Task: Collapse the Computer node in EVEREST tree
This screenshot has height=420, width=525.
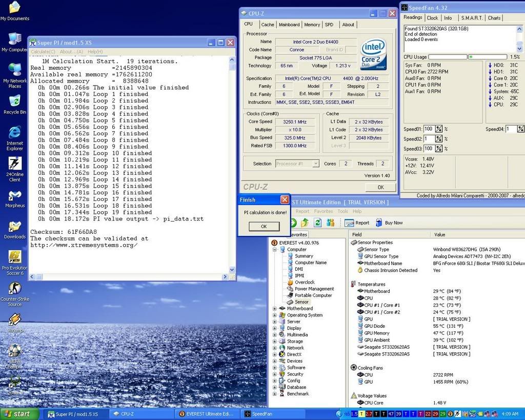Action: tap(275, 250)
